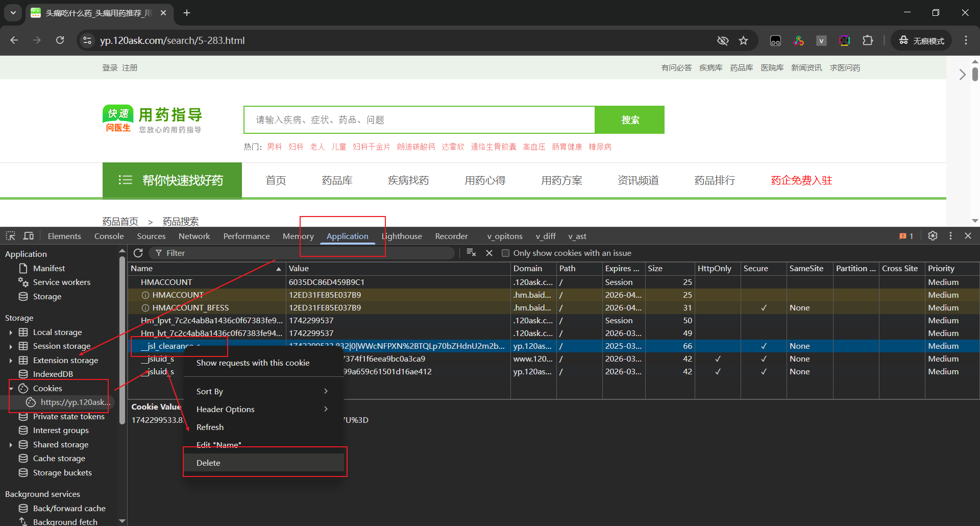
Task: Open the Manifest item in Application sidebar
Action: point(48,268)
